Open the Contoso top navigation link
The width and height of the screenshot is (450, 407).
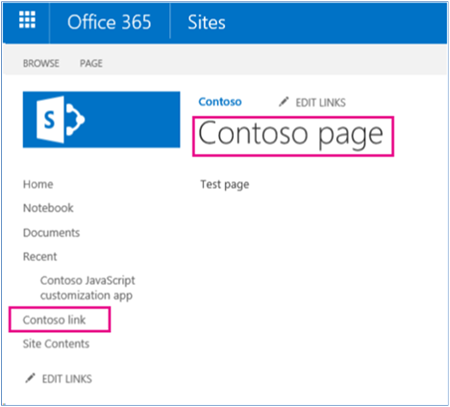[220, 102]
